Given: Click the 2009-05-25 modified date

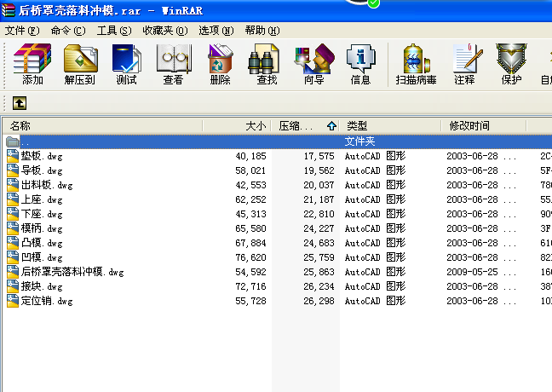Looking at the screenshot, I should coord(472,272).
